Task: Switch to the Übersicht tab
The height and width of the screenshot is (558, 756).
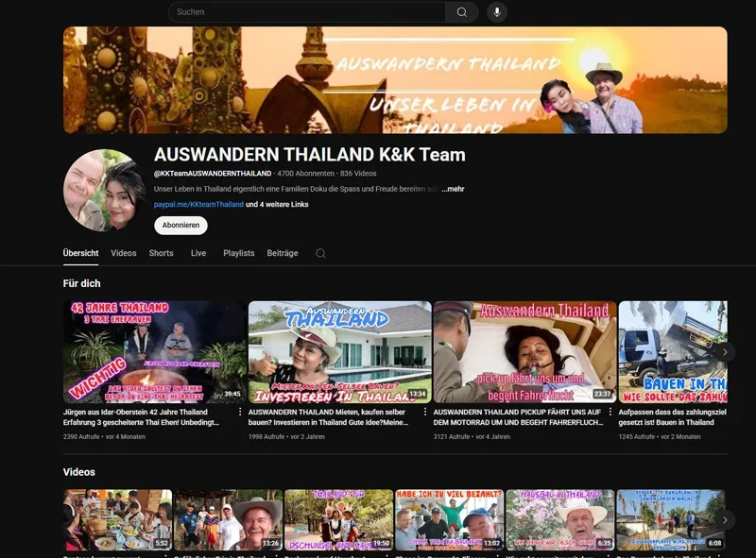Action: pos(80,253)
